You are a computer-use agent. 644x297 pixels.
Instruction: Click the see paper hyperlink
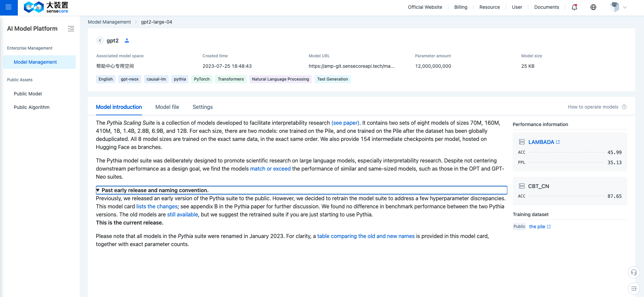[345, 123]
